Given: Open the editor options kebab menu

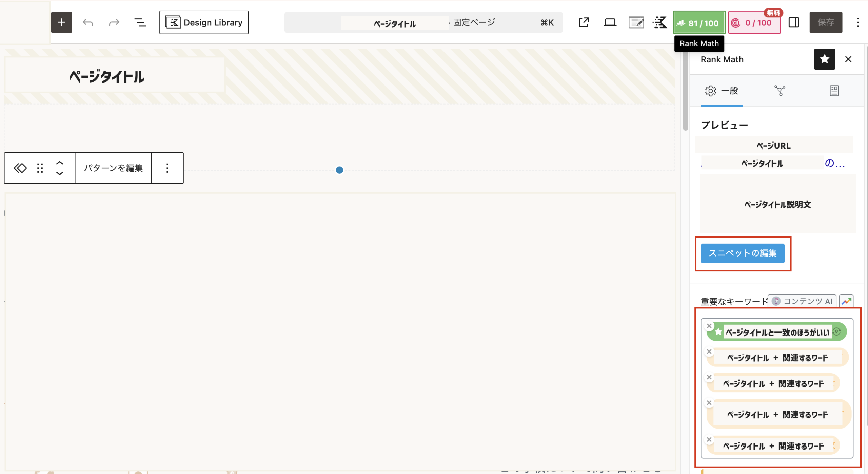Looking at the screenshot, I should (x=858, y=22).
